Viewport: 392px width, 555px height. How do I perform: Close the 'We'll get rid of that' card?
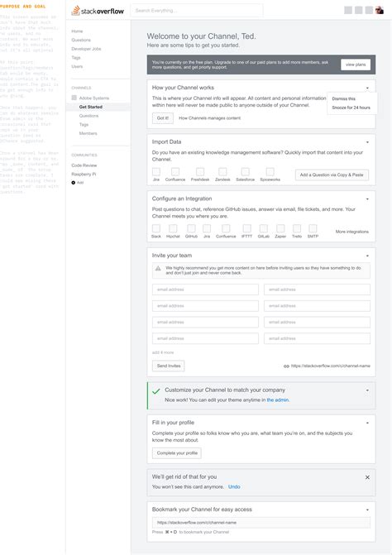(367, 477)
